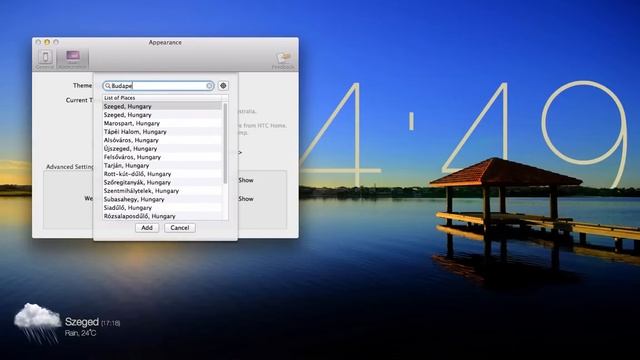
Task: Choose Alsóváros, Hungary
Action: pyautogui.click(x=162, y=140)
